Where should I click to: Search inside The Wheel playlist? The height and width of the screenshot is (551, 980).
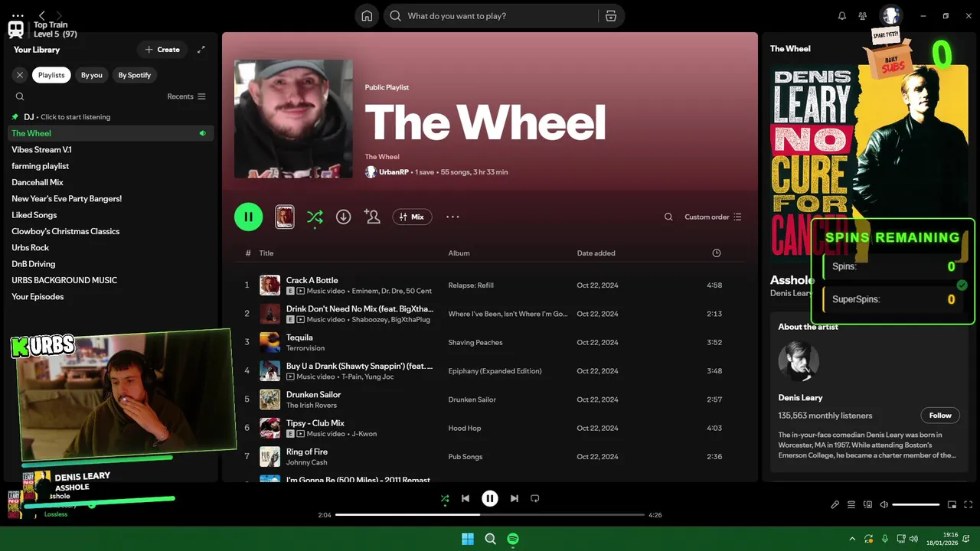coord(668,217)
